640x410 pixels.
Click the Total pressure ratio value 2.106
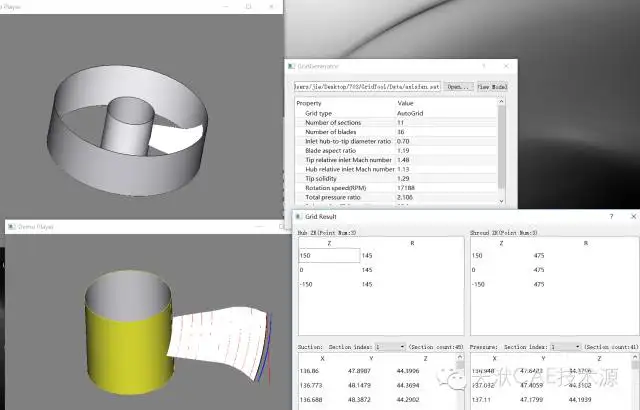(x=405, y=197)
